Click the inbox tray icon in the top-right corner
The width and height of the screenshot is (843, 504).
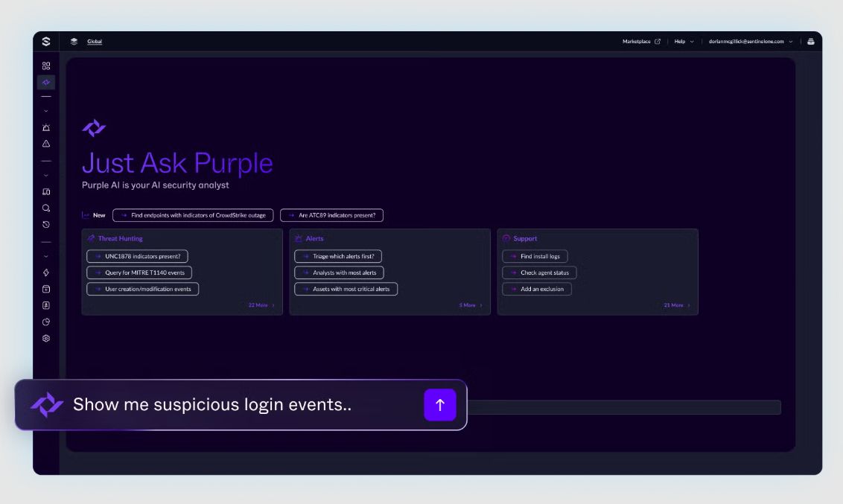[x=810, y=42]
